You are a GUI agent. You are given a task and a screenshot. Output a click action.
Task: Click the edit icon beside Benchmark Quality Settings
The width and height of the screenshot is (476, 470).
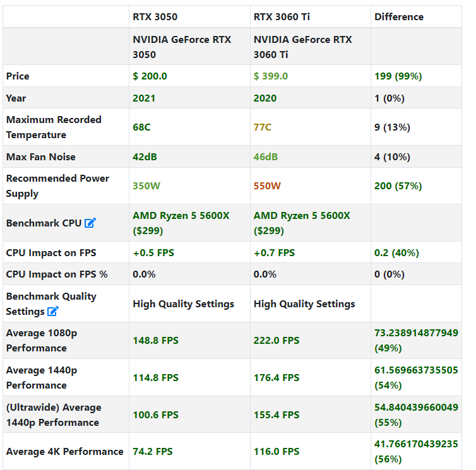coord(53,311)
